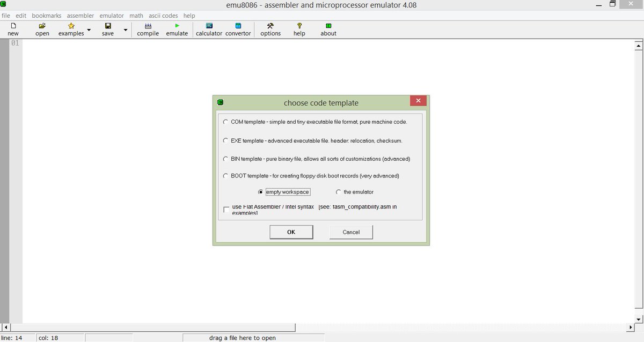Click the horizontal scrollbar thumb
This screenshot has height=342, width=644.
[x=153, y=327]
